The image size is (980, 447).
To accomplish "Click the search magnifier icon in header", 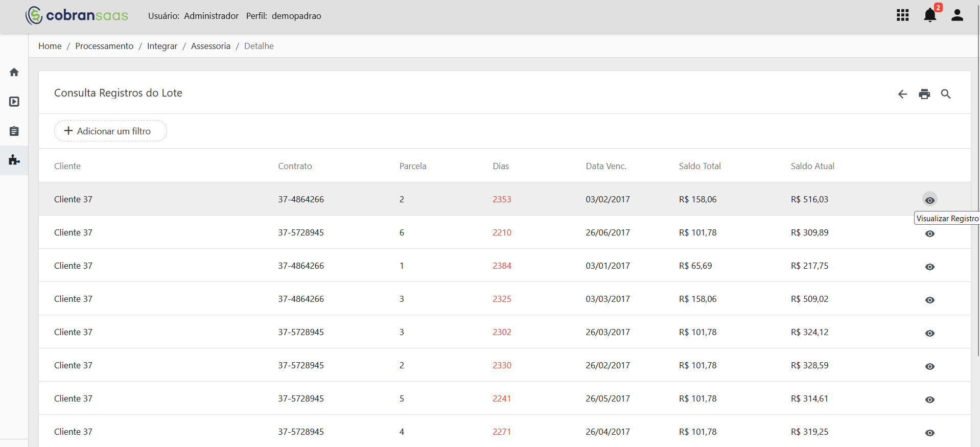I will [946, 94].
